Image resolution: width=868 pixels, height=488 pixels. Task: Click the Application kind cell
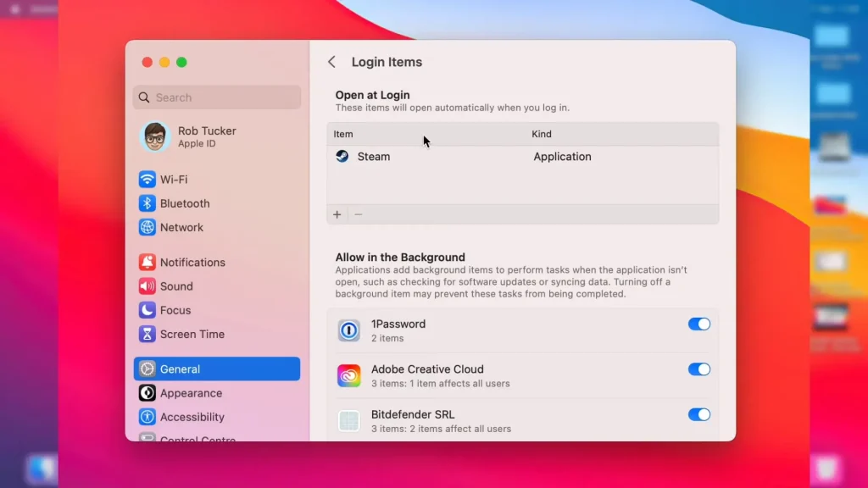click(562, 157)
